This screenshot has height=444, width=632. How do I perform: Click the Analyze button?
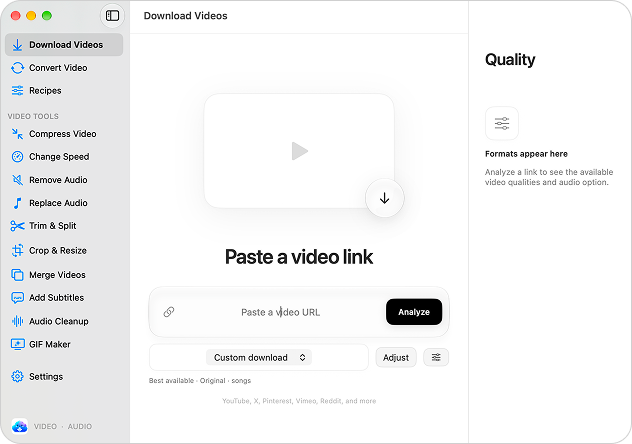pos(414,312)
